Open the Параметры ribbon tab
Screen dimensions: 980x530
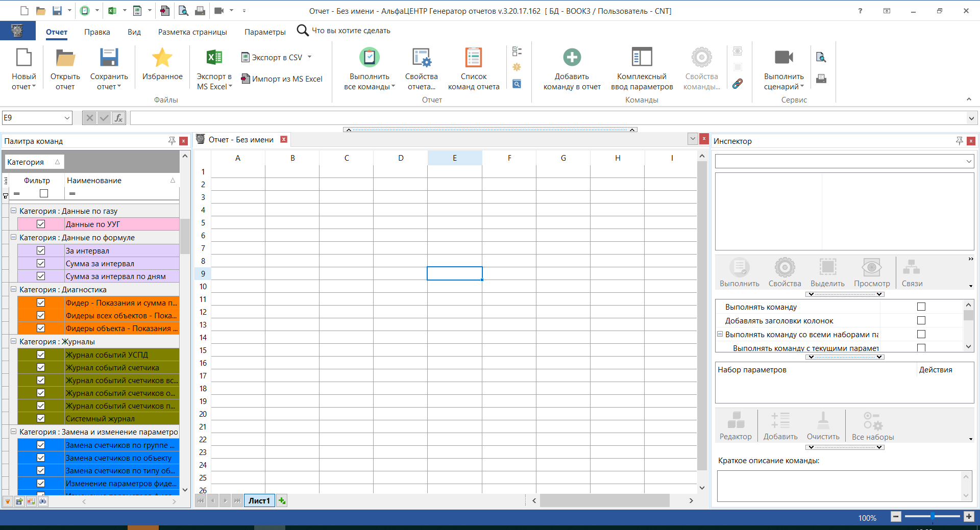[x=265, y=32]
